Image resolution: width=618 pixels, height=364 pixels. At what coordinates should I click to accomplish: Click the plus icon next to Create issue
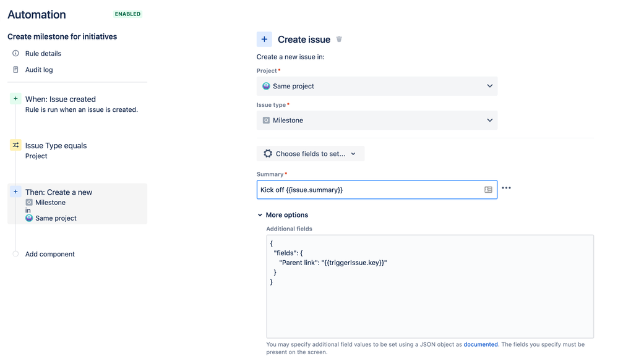[x=264, y=40]
